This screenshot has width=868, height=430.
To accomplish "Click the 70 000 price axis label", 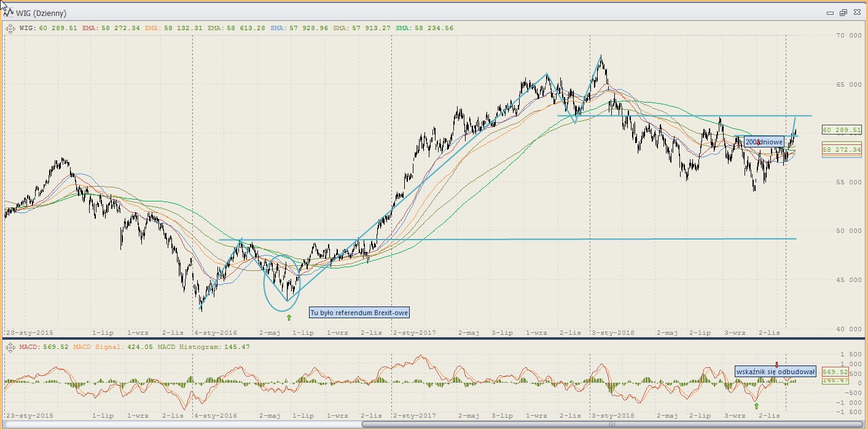I will pyautogui.click(x=848, y=36).
